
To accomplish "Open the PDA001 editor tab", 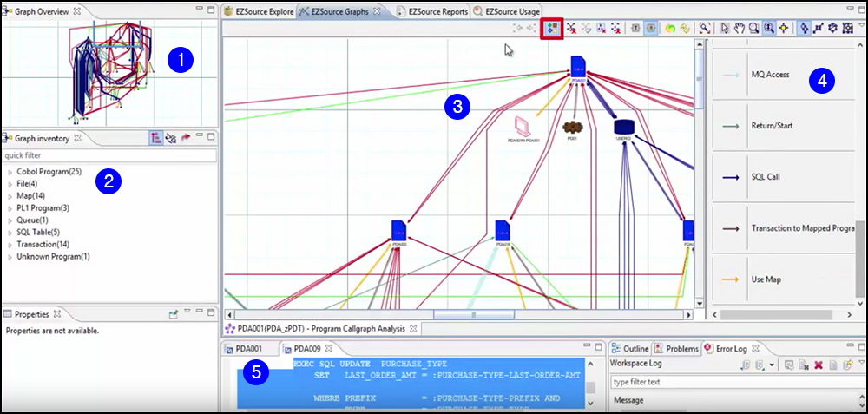I will coord(242,349).
